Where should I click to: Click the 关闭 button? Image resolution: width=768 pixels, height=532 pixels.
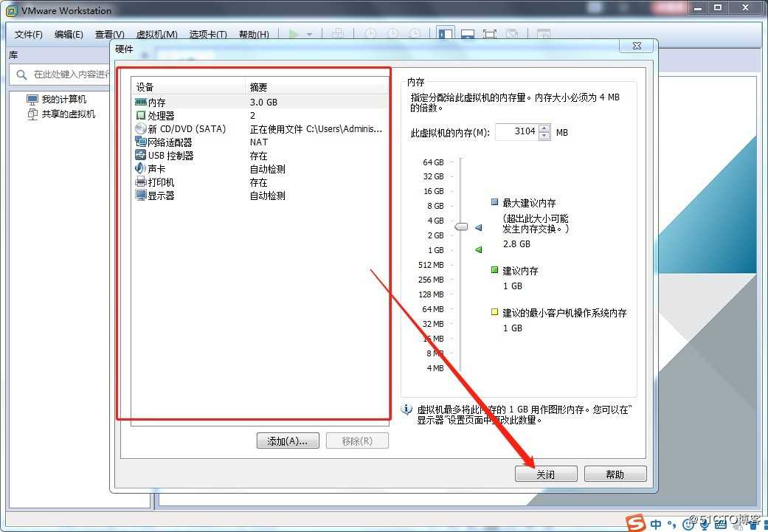click(546, 474)
